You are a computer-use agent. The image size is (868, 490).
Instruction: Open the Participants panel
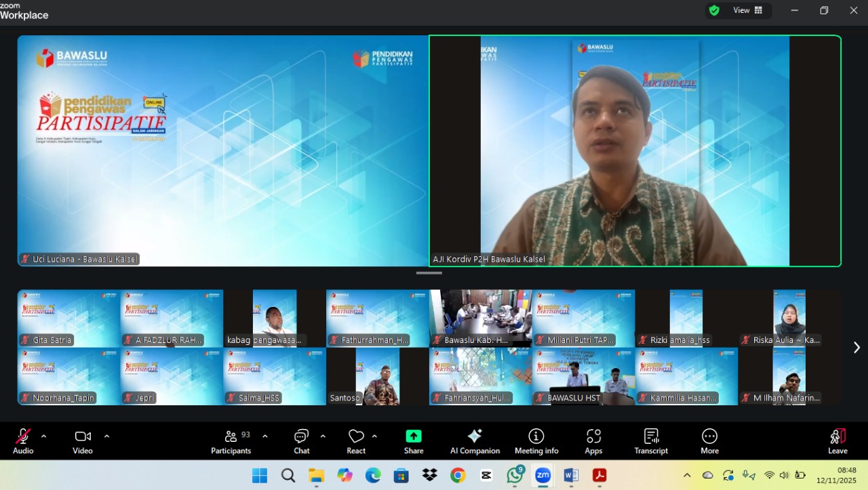click(231, 441)
